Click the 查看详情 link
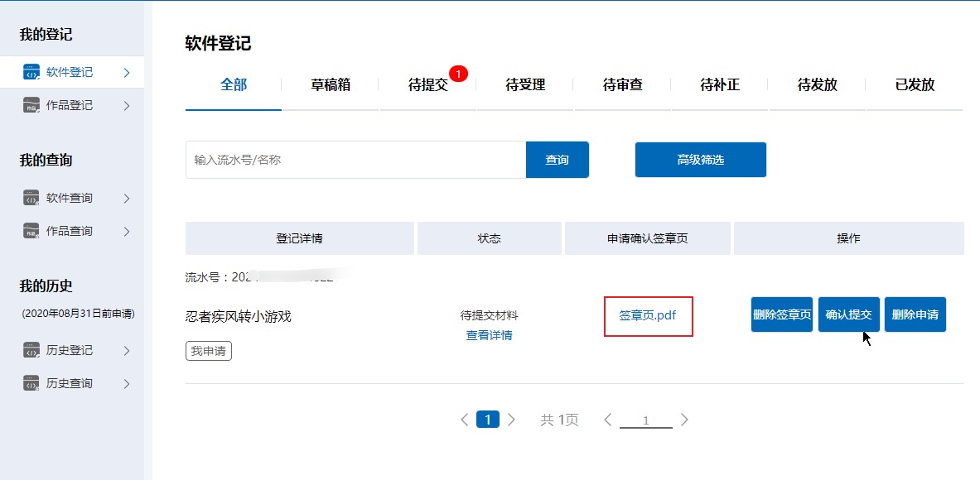 pos(489,335)
